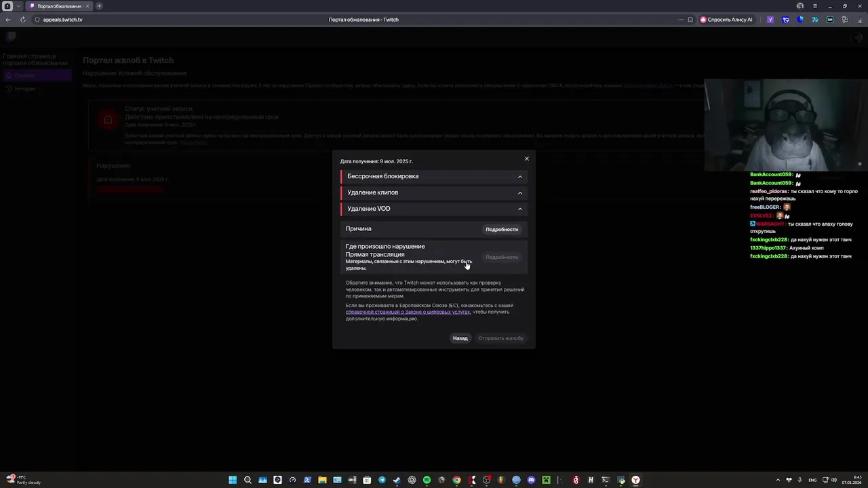This screenshot has width=868, height=488.
Task: Click the site security shield icon
Action: tap(37, 20)
